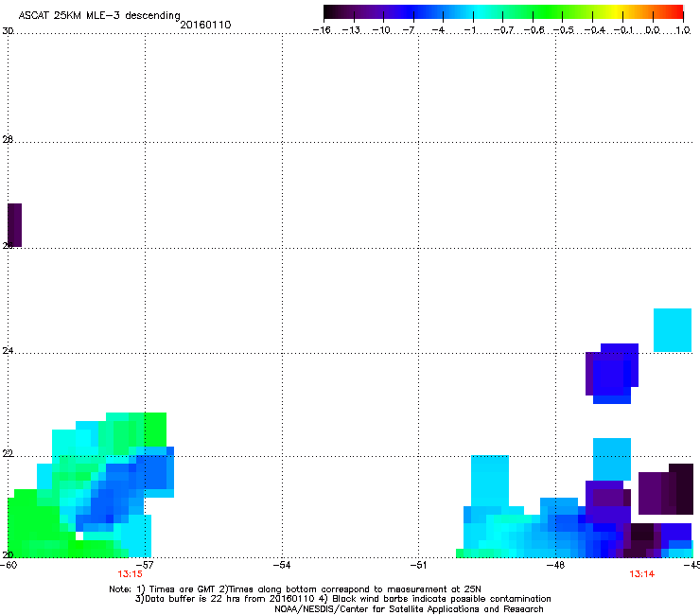Click the cyan data square above 24N

(673, 330)
